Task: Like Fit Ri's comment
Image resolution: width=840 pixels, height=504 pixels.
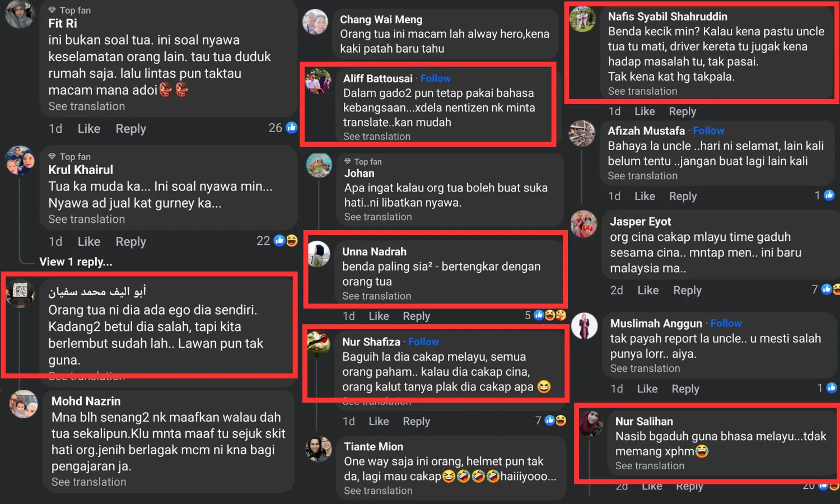Action: pos(88,129)
